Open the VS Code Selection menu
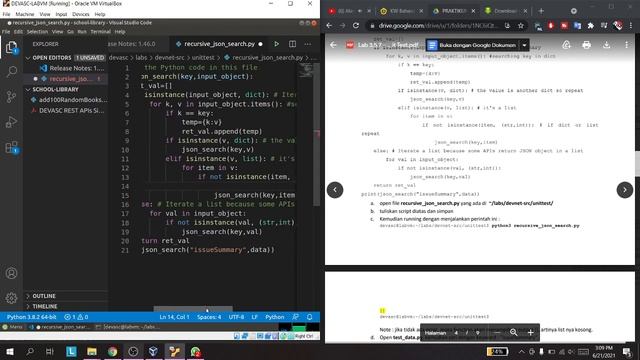640x360 pixels. (x=37, y=31)
